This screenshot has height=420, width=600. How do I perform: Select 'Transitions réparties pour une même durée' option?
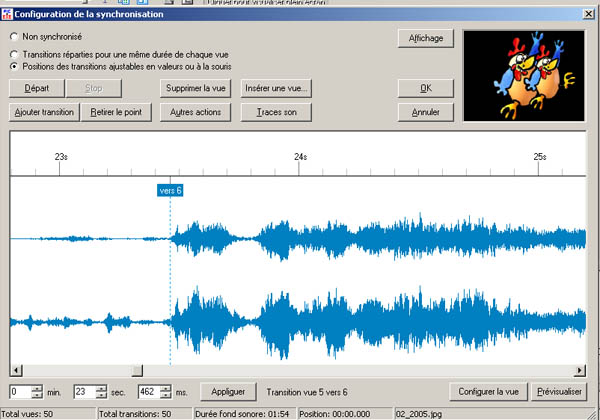tap(14, 54)
